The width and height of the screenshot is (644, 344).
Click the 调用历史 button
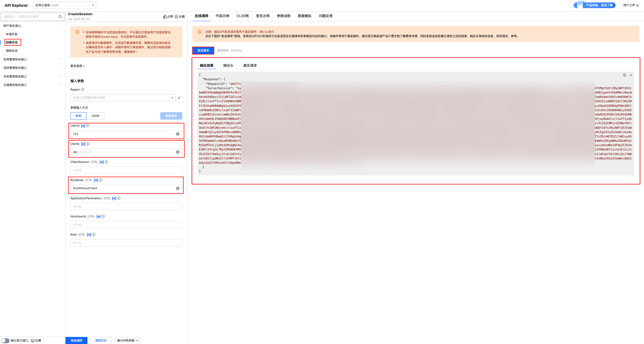coord(101,340)
